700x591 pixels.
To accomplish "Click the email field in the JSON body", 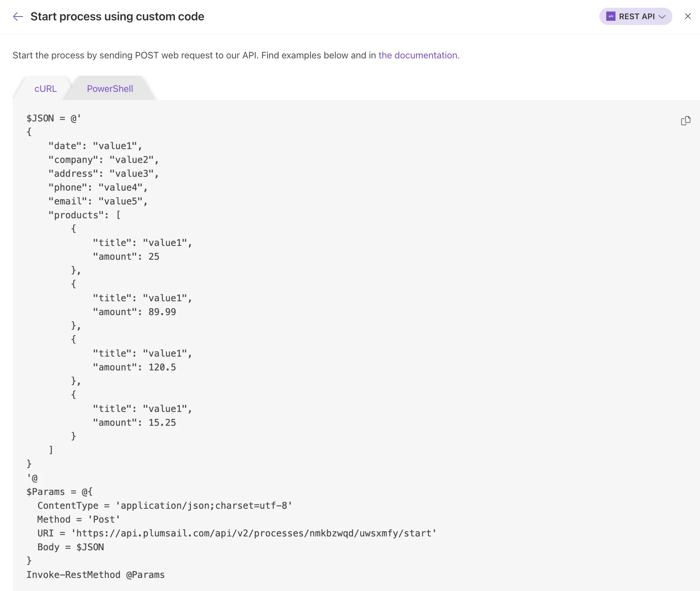I will click(x=98, y=201).
